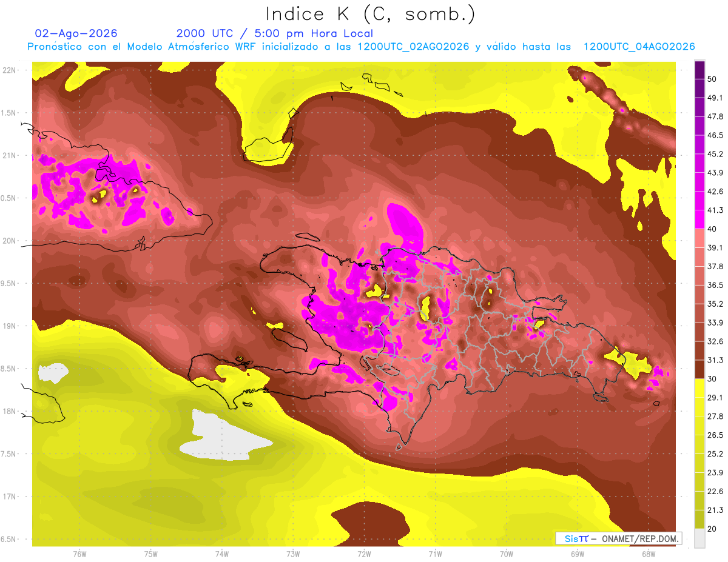Click the legend value "46.5"
The width and height of the screenshot is (728, 562).
(x=715, y=135)
